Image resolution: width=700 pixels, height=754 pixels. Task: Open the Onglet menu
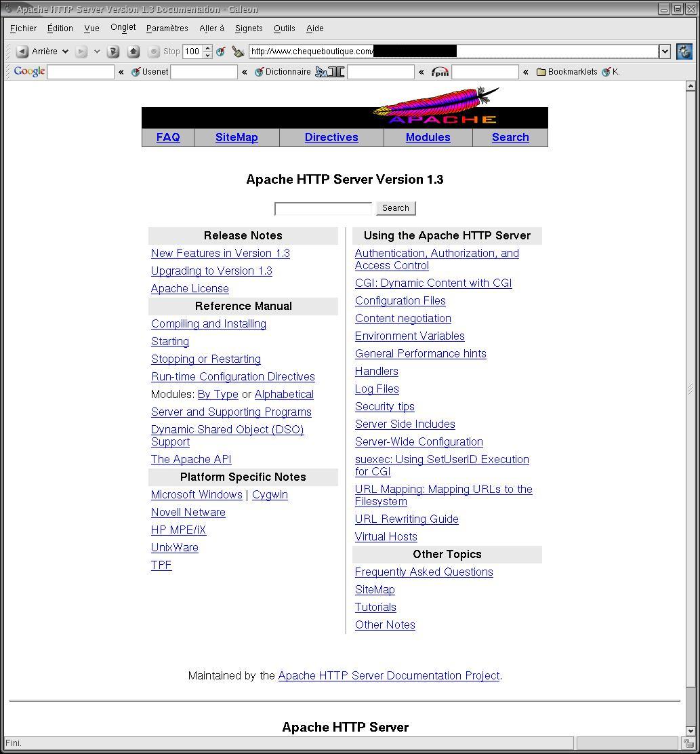(123, 27)
